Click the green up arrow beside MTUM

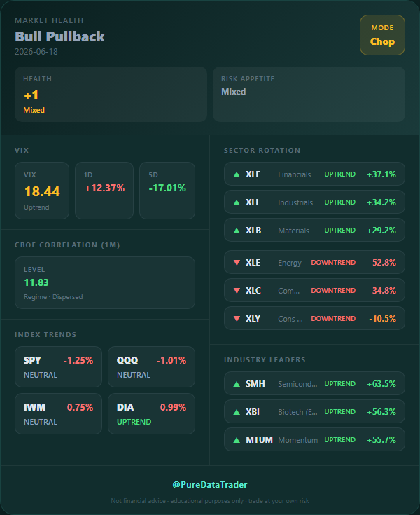click(x=237, y=439)
